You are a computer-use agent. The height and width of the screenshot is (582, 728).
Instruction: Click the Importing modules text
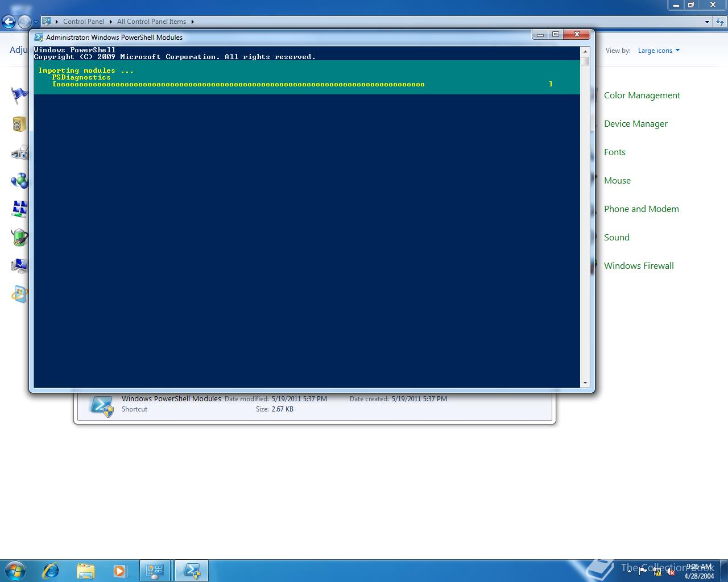(86, 70)
